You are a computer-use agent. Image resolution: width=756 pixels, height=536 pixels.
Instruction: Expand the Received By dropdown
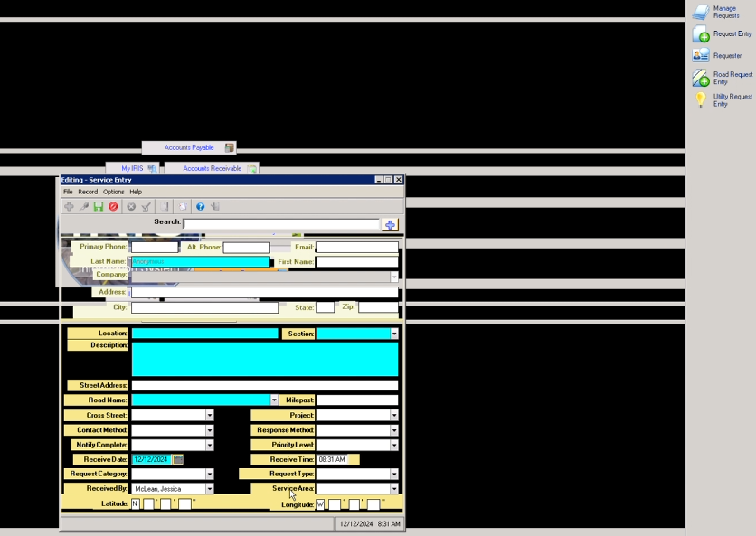(x=209, y=489)
